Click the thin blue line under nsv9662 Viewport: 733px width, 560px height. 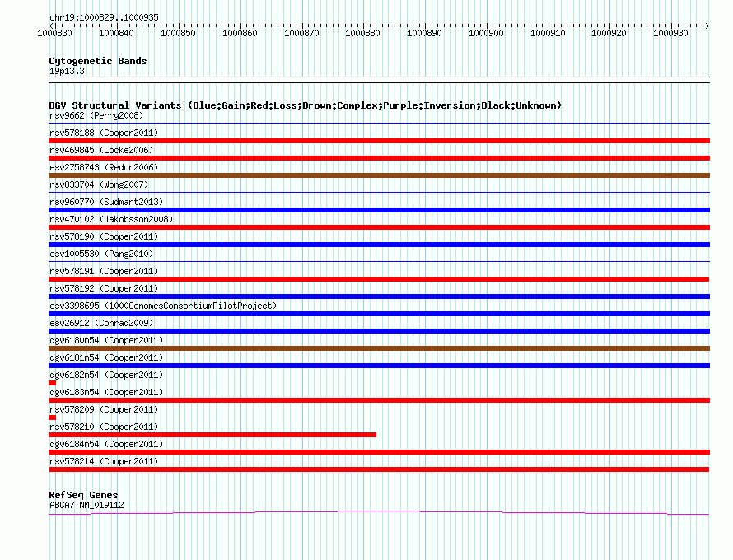tap(379, 123)
